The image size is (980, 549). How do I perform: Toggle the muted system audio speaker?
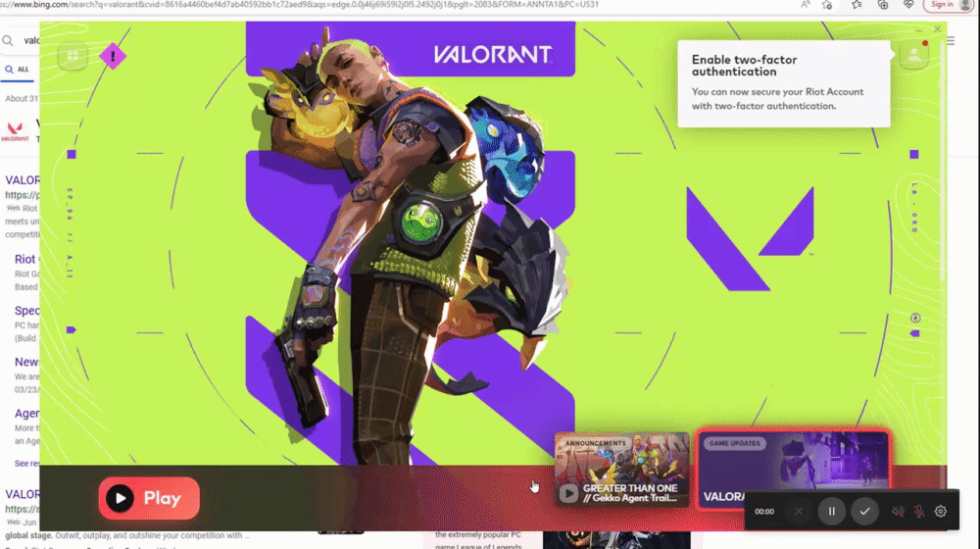click(x=898, y=511)
